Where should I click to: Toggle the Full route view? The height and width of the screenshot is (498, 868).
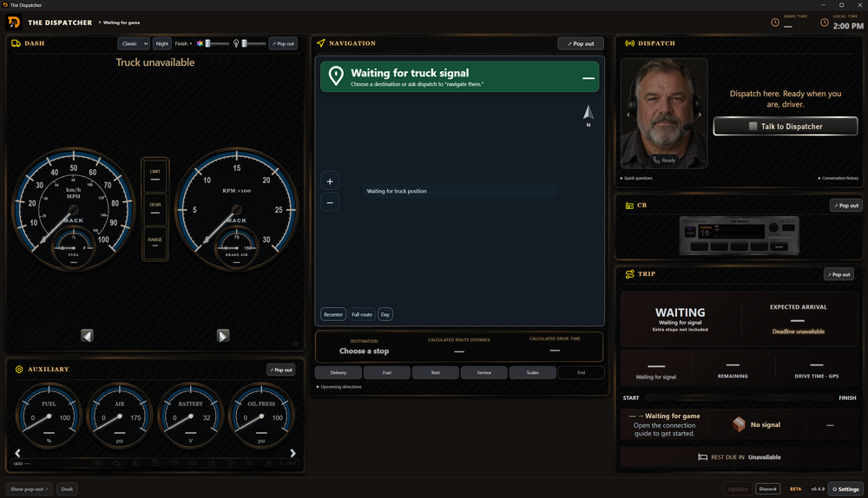point(362,314)
